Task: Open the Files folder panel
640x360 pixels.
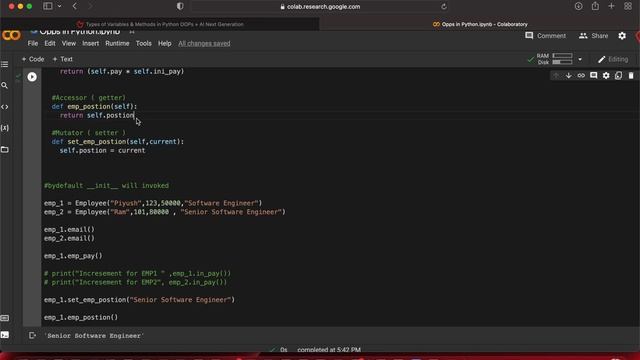Action: [5, 149]
